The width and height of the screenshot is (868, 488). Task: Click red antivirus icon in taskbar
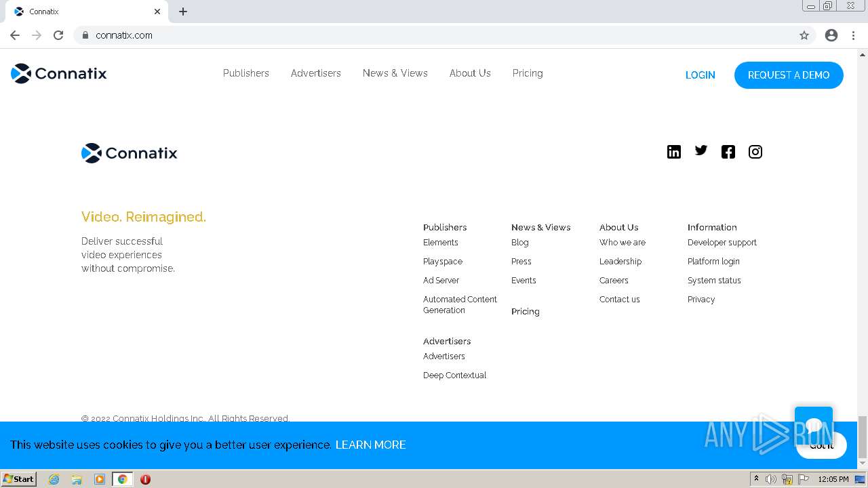(x=145, y=479)
